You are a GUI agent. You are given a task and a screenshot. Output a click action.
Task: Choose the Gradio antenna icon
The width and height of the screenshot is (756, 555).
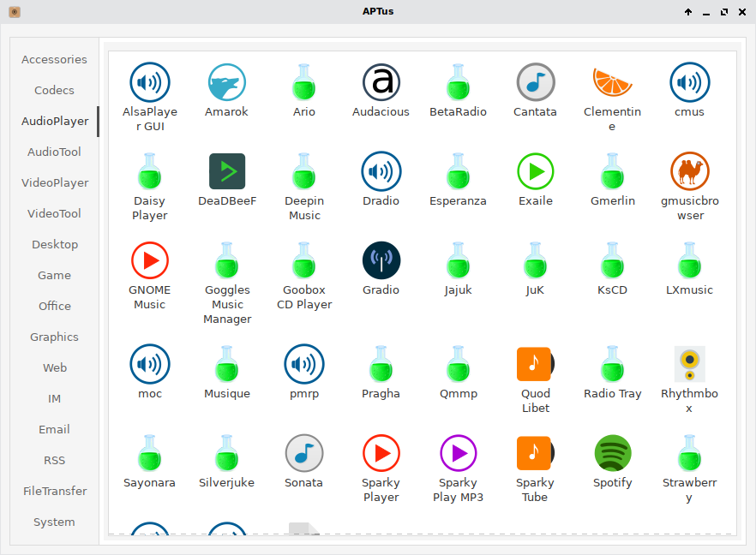381,260
